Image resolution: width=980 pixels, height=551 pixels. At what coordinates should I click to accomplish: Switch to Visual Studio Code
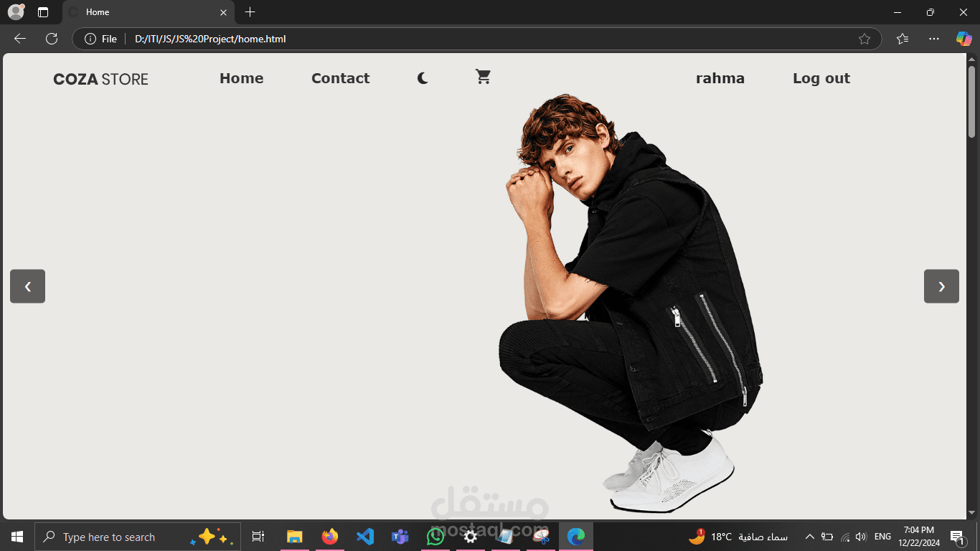(365, 537)
